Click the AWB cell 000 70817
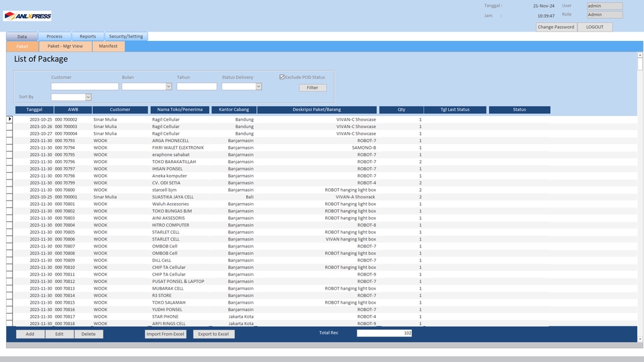Viewport: 644px width, 362px height. 65,316
